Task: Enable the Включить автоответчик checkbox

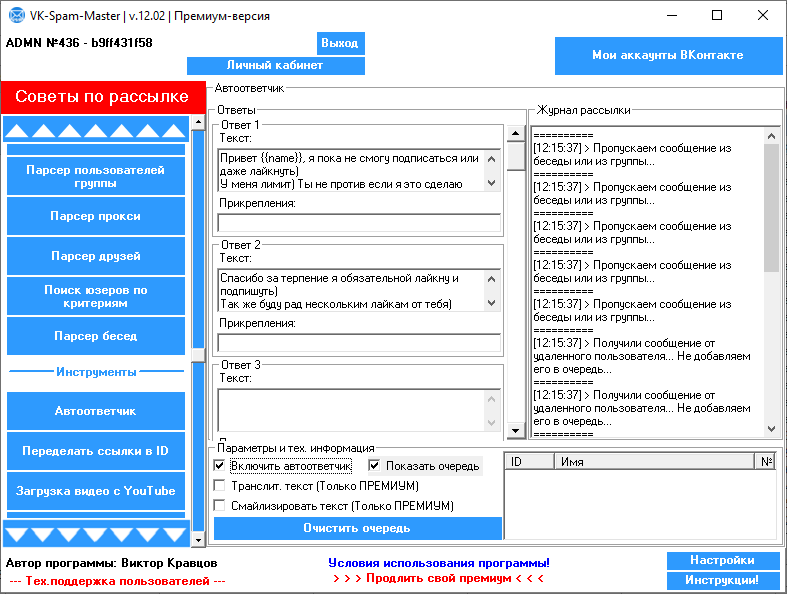Action: point(220,466)
